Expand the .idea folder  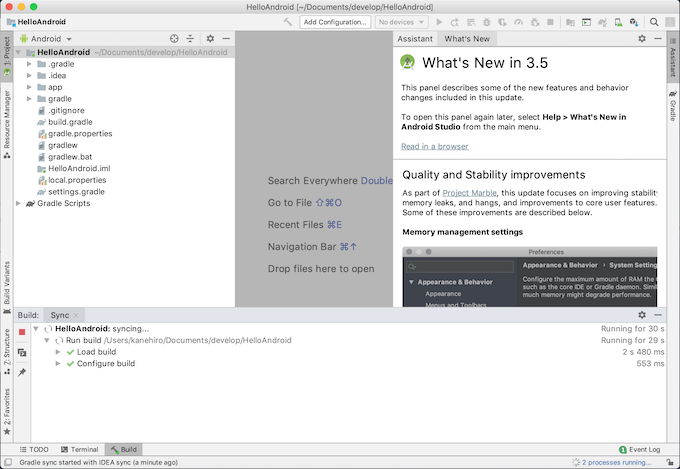click(x=29, y=75)
